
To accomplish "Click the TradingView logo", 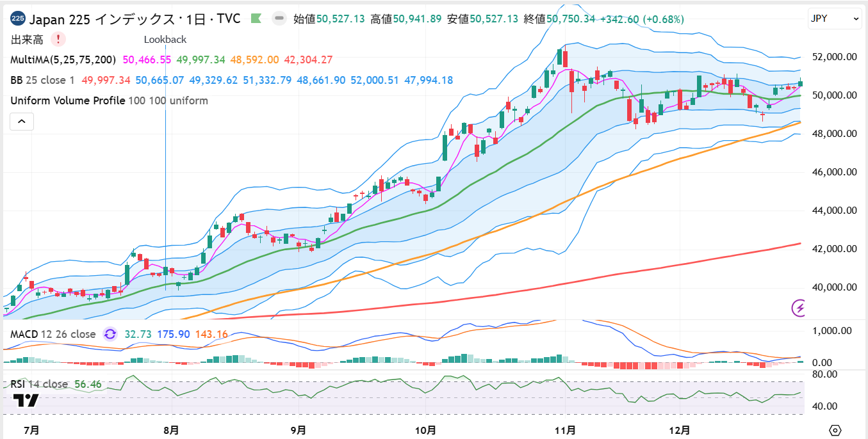I will click(26, 401).
